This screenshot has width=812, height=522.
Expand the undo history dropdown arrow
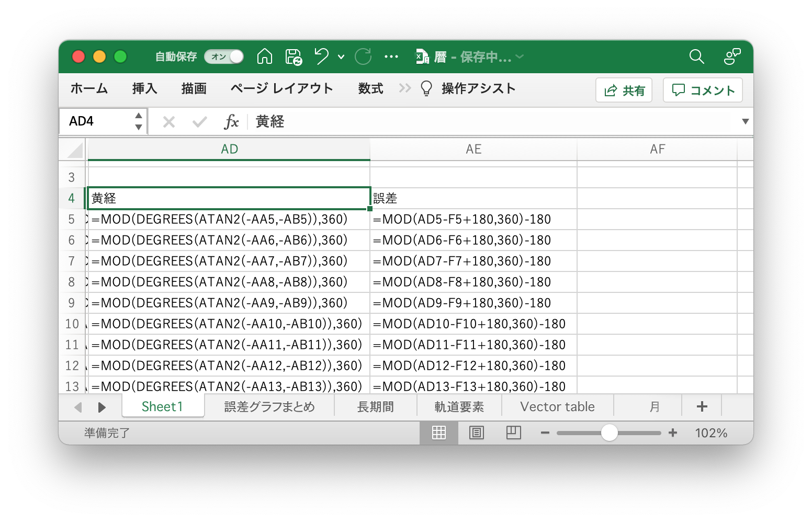[x=341, y=56]
